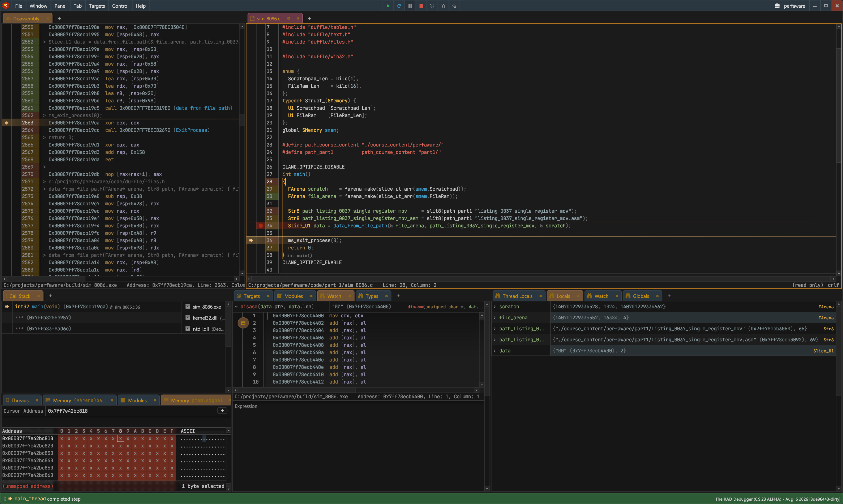
Task: Click the round orange button beside disassembly row 2
Action: 243,323
